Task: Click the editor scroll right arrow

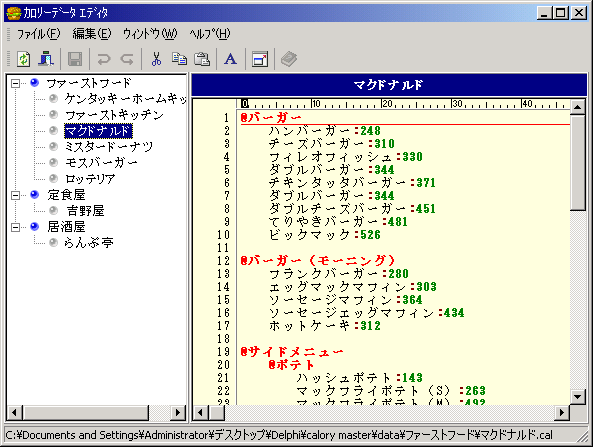Action: [x=562, y=412]
